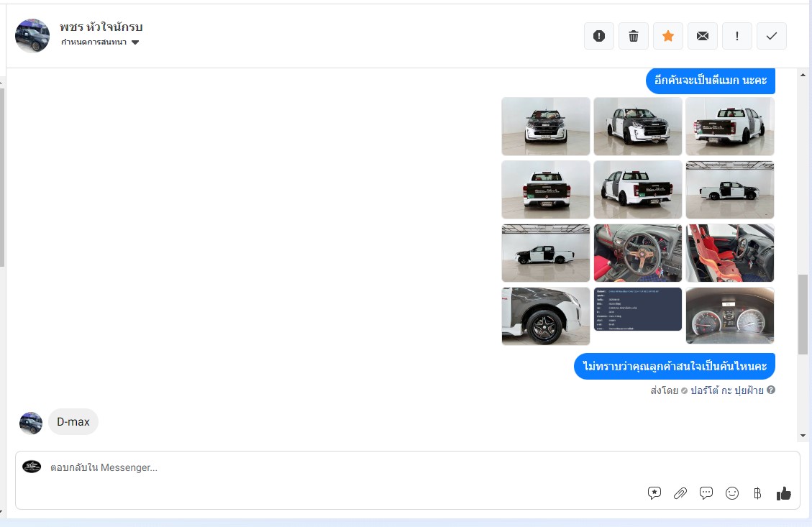The image size is (812, 527).
Task: Open straight rear tailgate truck photo
Action: (x=546, y=190)
